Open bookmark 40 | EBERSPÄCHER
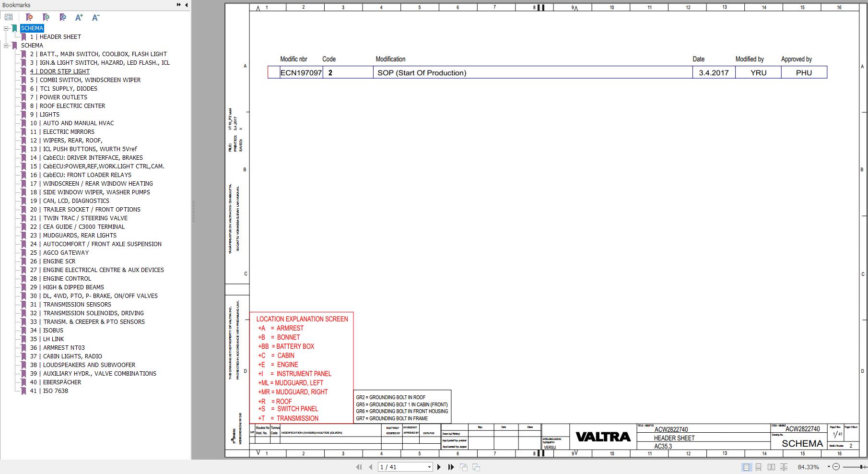Screen dimensions: 868x474 (x=56, y=382)
